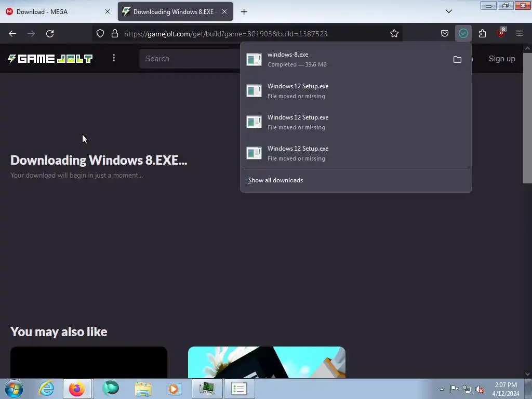Open the first recommended game thumbnail
Image resolution: width=532 pixels, height=399 pixels.
click(88, 362)
